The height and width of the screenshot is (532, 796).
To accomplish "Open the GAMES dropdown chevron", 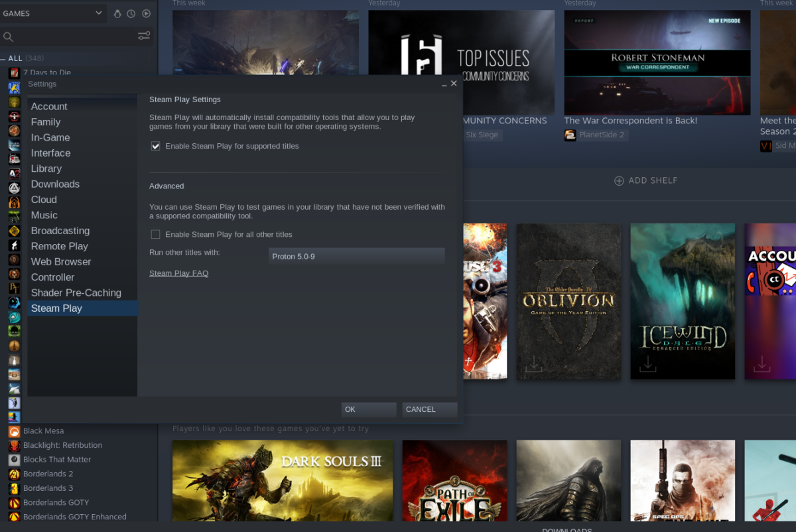I will coord(99,13).
